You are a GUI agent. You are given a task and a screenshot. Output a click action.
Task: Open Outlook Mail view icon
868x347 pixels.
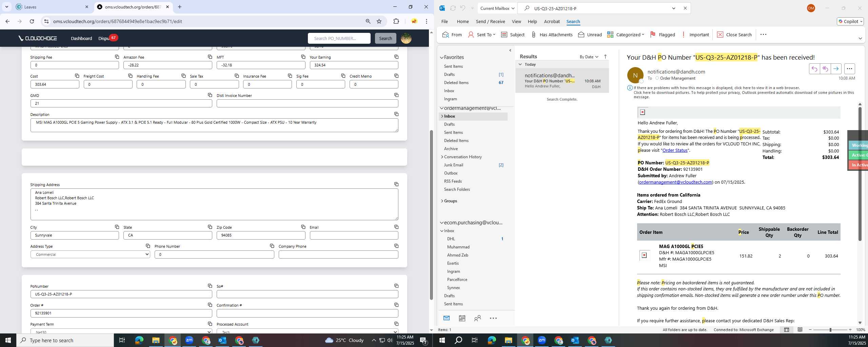tap(446, 318)
